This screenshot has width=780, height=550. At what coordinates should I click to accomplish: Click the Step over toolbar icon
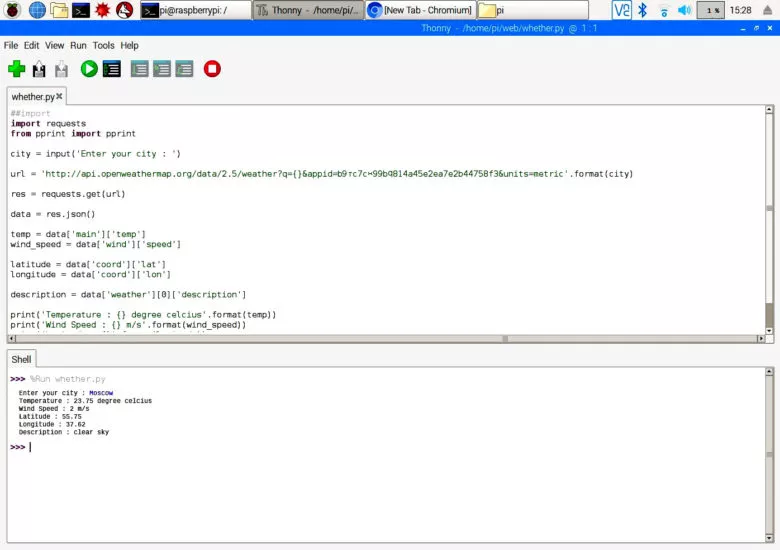click(x=140, y=69)
